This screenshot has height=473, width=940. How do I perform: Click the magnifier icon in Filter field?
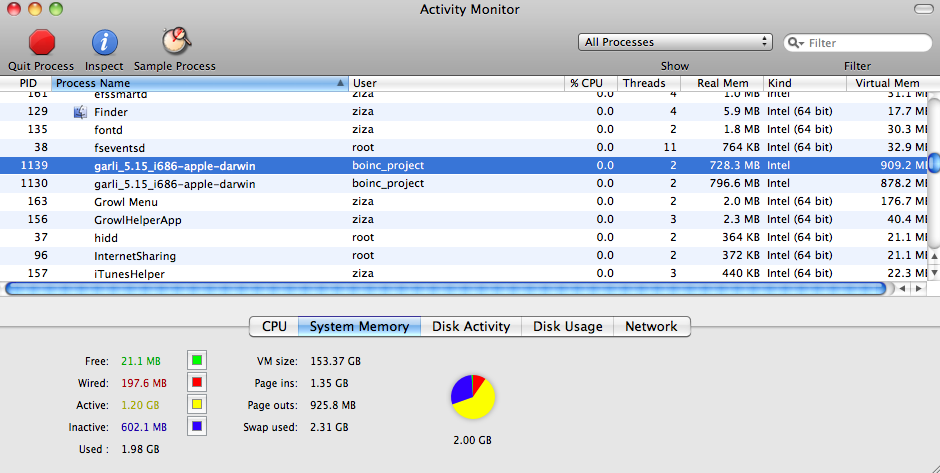[x=795, y=43]
